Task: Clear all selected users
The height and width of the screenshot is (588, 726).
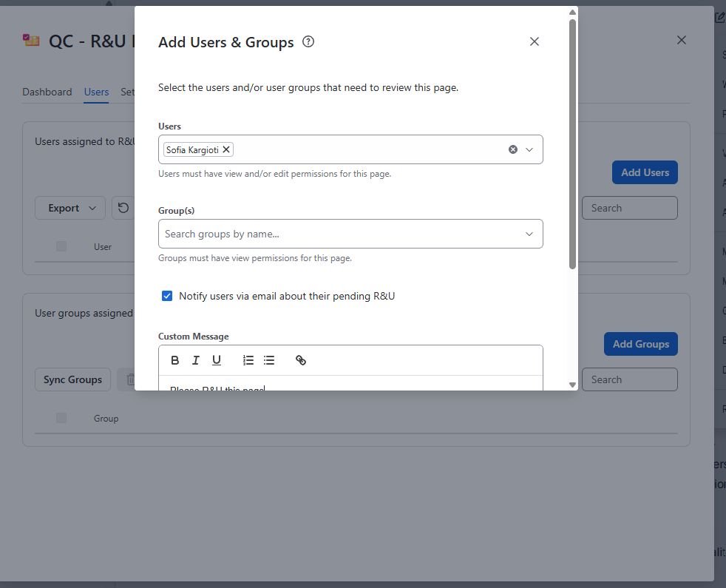Action: coord(513,149)
